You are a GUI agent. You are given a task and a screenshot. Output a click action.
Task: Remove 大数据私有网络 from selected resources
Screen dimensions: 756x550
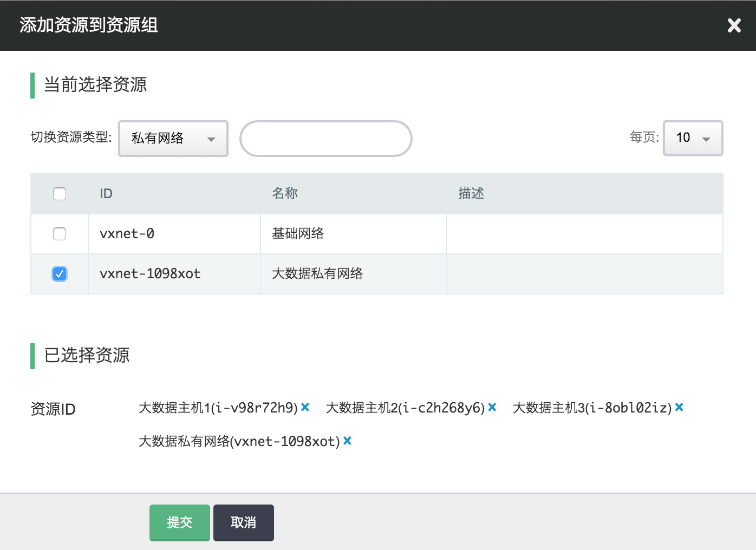point(348,441)
